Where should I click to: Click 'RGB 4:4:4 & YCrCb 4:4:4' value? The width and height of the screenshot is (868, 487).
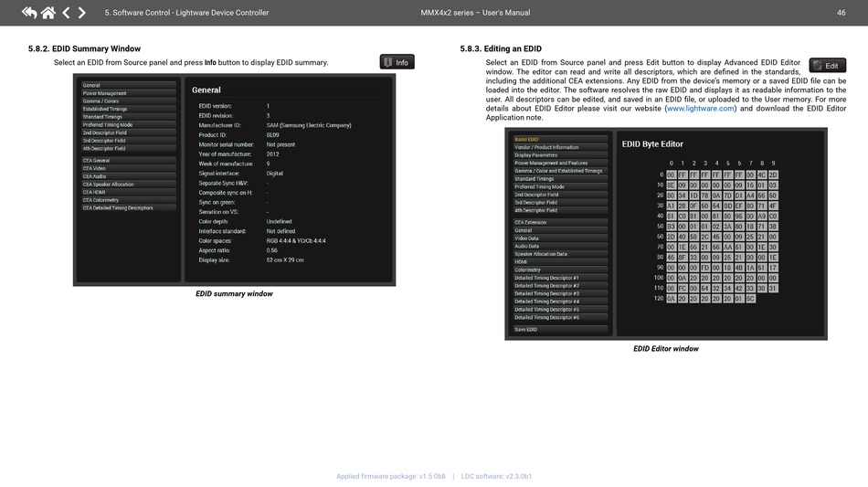(x=296, y=240)
